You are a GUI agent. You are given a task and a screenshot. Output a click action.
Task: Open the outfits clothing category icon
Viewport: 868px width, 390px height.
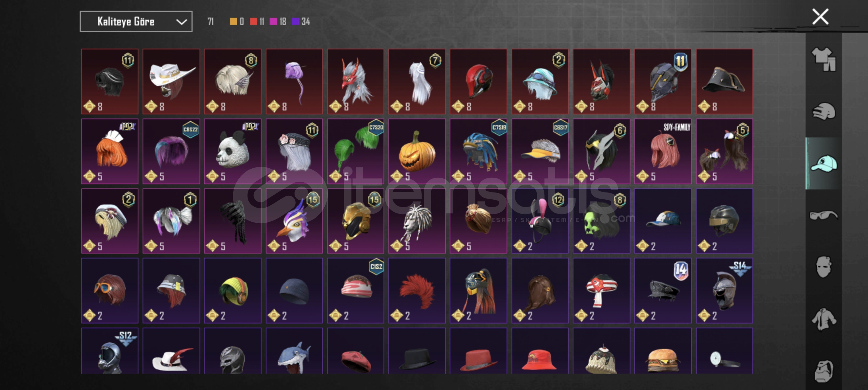coord(824,59)
